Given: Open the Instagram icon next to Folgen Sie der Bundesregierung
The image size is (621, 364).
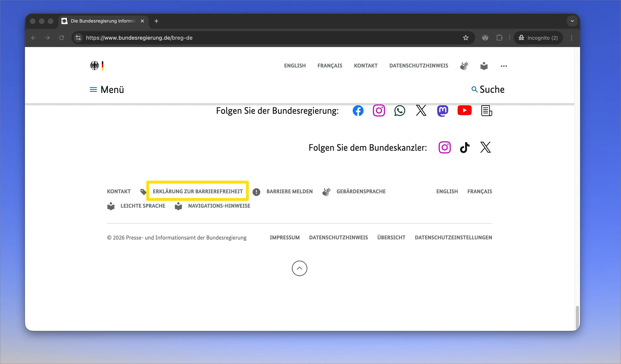Looking at the screenshot, I should pos(379,111).
